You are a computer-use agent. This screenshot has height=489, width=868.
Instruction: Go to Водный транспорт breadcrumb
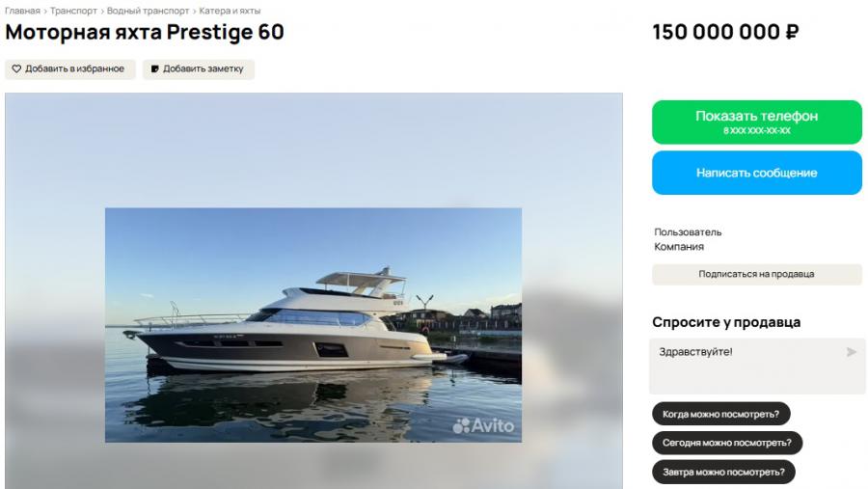(x=148, y=11)
